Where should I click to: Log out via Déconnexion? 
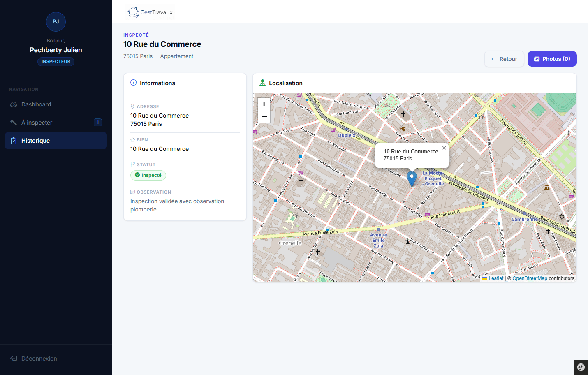(x=39, y=359)
